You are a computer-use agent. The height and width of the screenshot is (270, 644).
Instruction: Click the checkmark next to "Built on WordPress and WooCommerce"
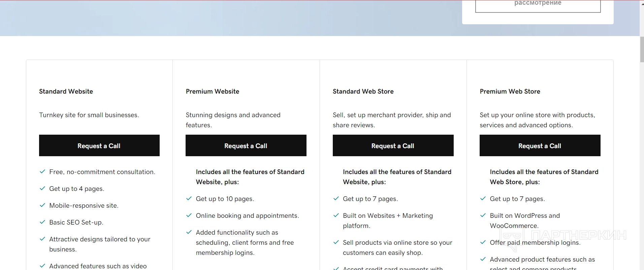click(483, 215)
